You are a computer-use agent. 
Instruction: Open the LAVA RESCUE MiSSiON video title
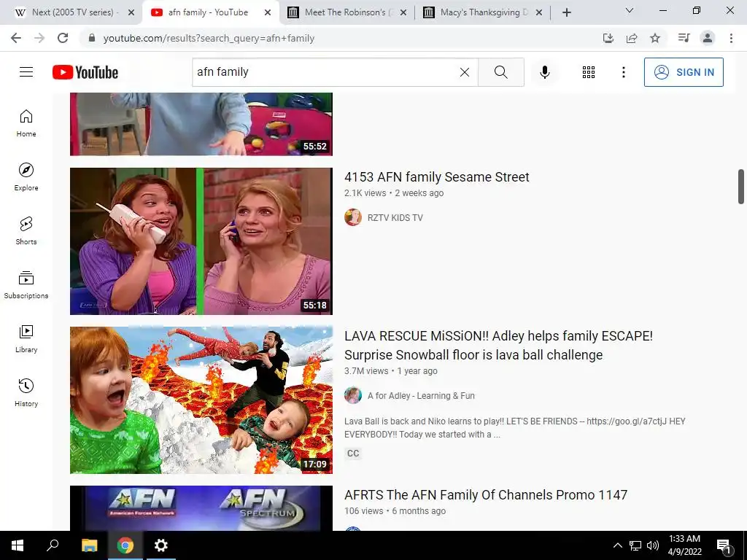(x=498, y=345)
